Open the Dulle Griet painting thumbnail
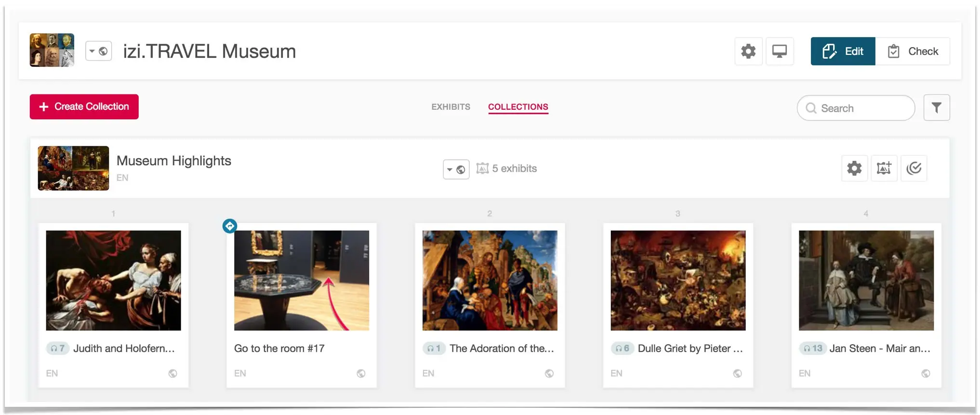This screenshot has height=415, width=980. coord(678,280)
